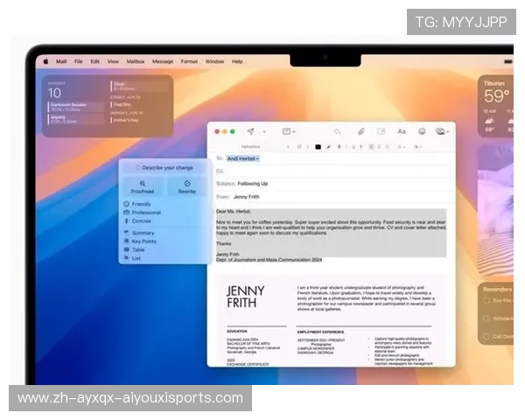This screenshot has width=525, height=420.
Task: Click into the Cc field
Action: (332, 171)
